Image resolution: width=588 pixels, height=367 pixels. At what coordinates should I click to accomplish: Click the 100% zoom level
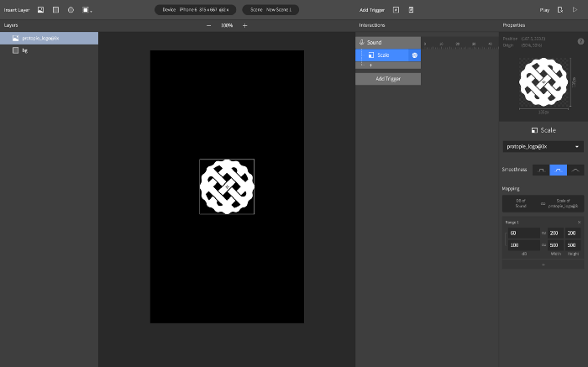click(x=227, y=25)
